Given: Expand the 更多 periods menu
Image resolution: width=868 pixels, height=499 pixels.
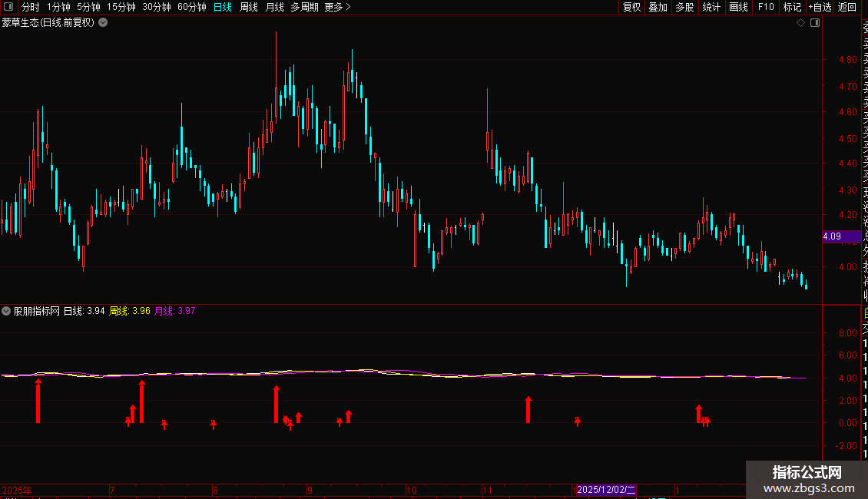Looking at the screenshot, I should click(x=337, y=7).
